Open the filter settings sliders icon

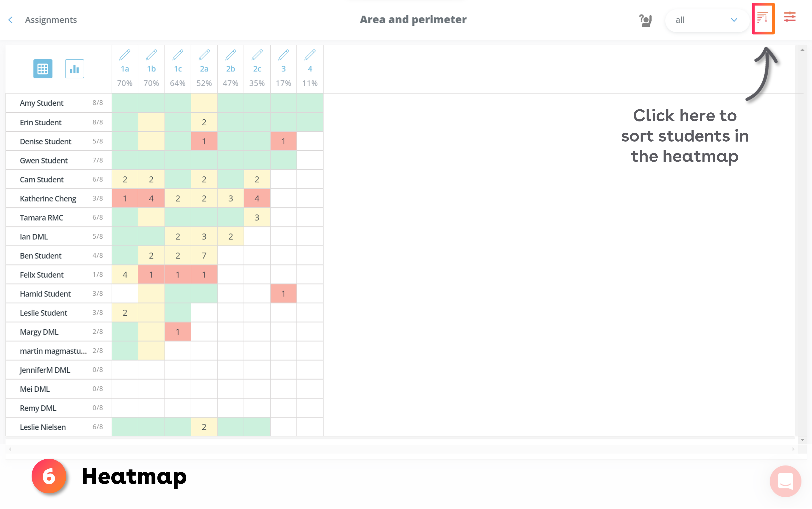[789, 17]
